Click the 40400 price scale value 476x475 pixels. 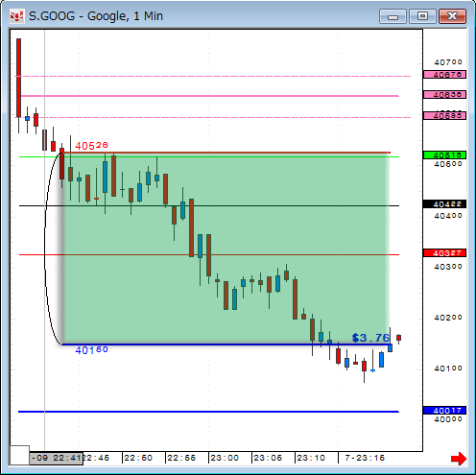448,216
